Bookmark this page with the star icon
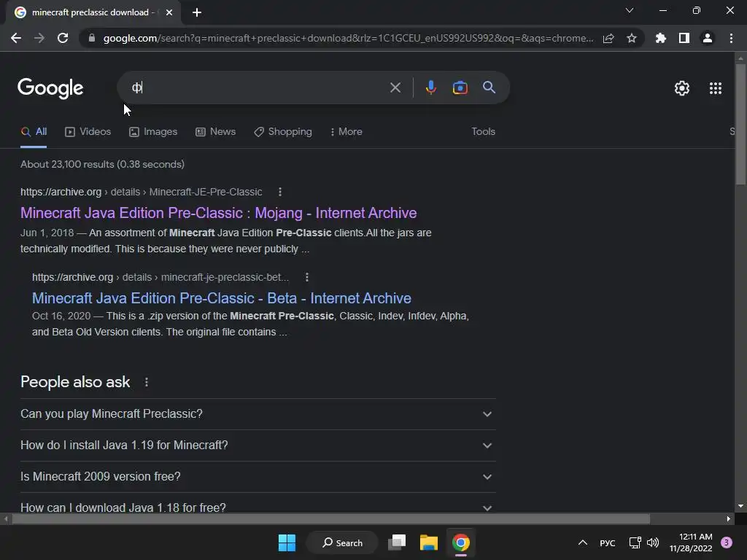 click(632, 38)
